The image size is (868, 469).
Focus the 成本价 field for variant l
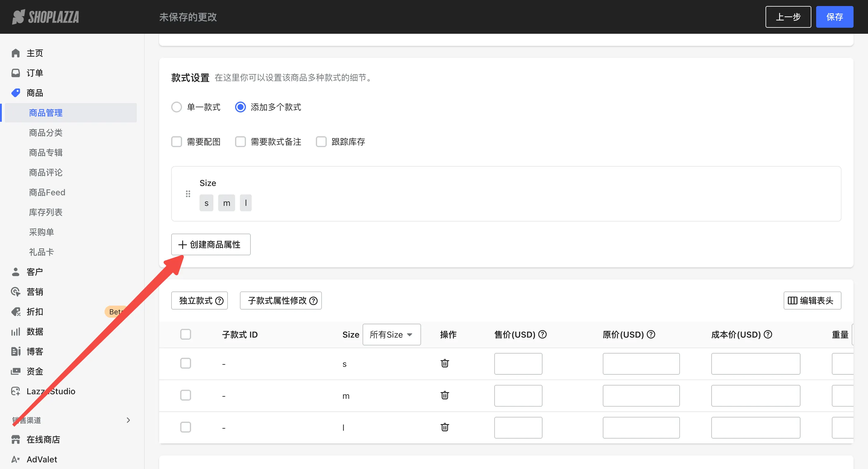pos(756,428)
